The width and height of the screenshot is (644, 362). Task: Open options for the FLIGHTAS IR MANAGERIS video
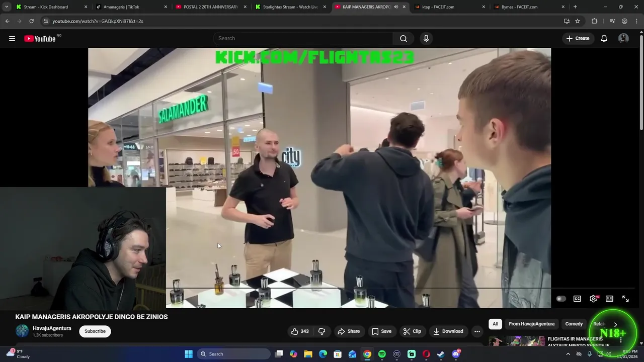[621, 340]
